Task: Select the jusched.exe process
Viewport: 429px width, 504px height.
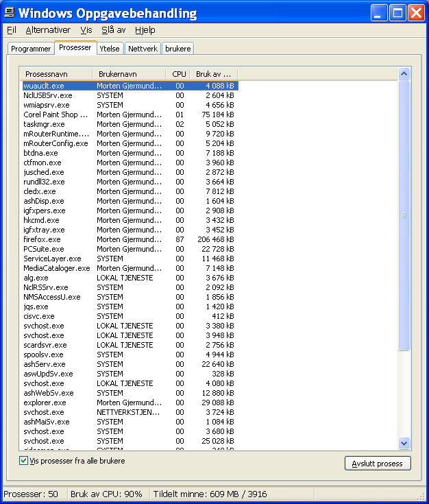Action: point(130,172)
